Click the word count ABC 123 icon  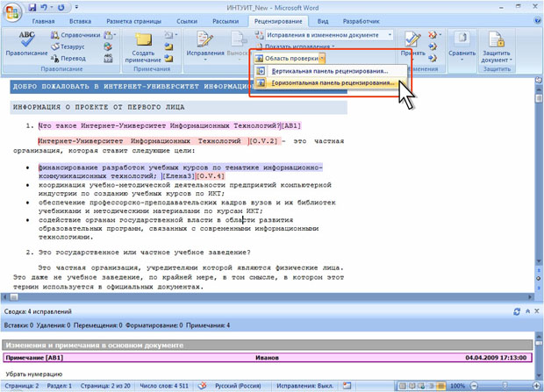(x=108, y=58)
